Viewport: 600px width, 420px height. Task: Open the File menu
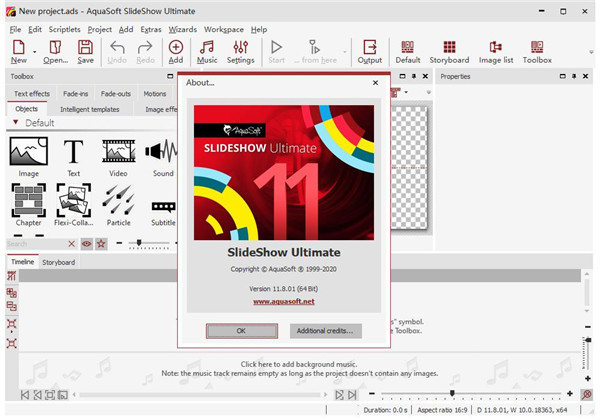pos(15,29)
